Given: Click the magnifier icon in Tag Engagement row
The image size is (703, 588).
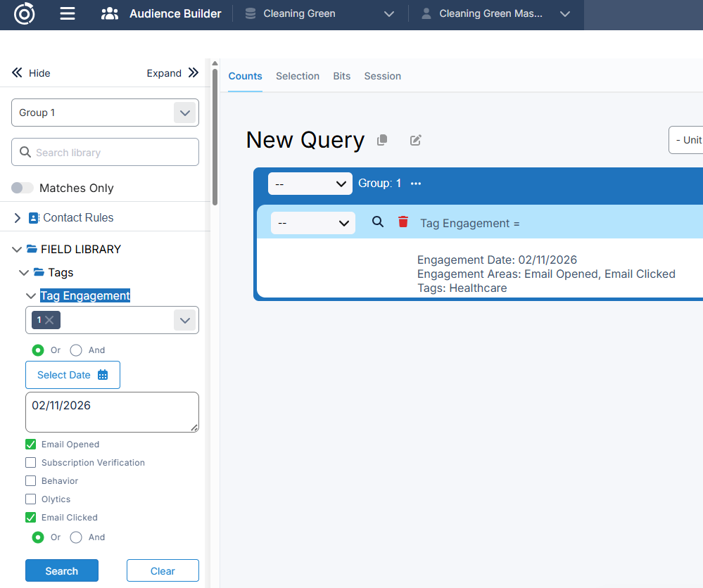Looking at the screenshot, I should click(x=378, y=222).
